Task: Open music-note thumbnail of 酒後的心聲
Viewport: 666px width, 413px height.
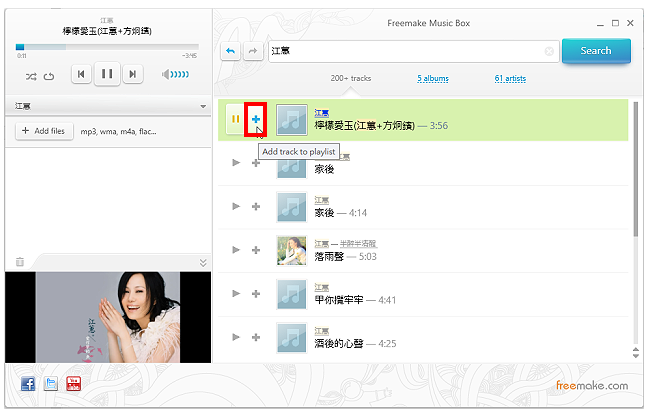Action: (292, 338)
